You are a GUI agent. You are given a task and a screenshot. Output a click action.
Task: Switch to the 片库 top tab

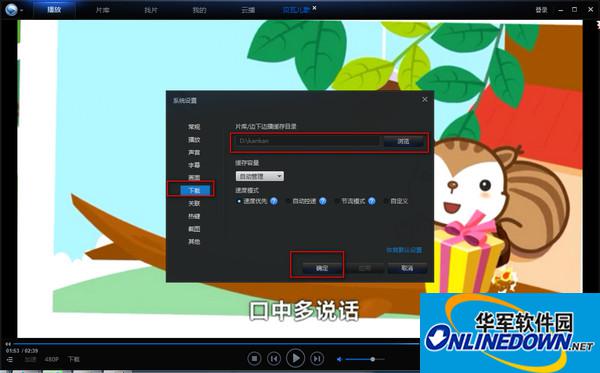(x=103, y=10)
